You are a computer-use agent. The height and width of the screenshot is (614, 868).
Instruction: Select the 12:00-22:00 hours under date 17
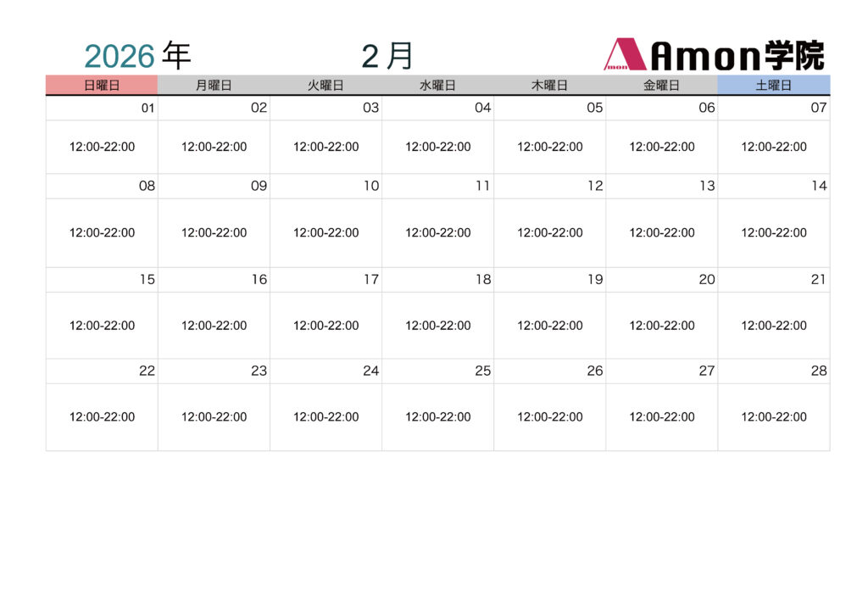[326, 326]
